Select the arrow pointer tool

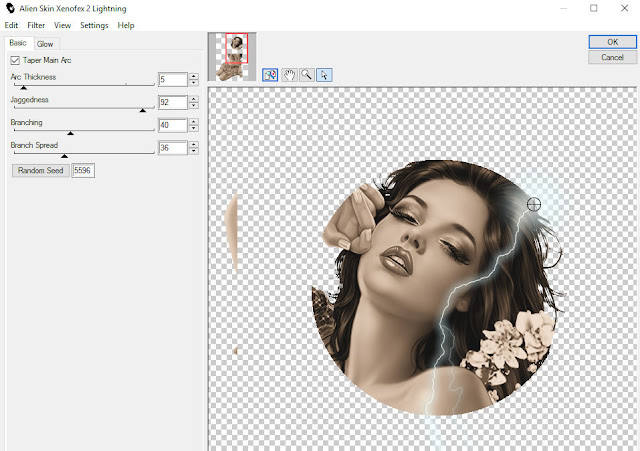[x=324, y=75]
